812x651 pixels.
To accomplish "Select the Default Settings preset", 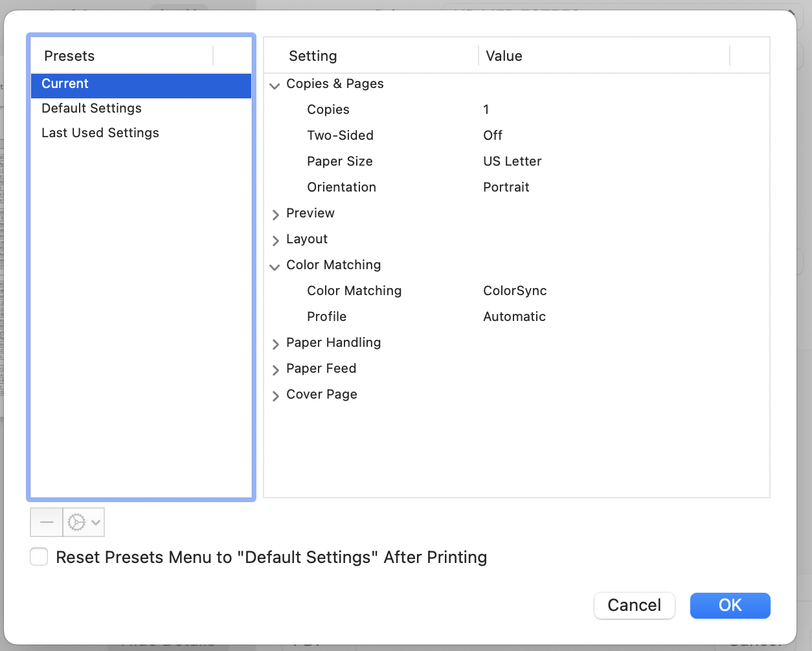I will point(91,109).
